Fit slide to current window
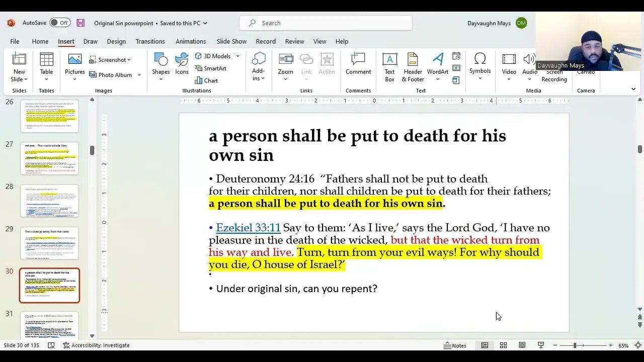 click(637, 345)
